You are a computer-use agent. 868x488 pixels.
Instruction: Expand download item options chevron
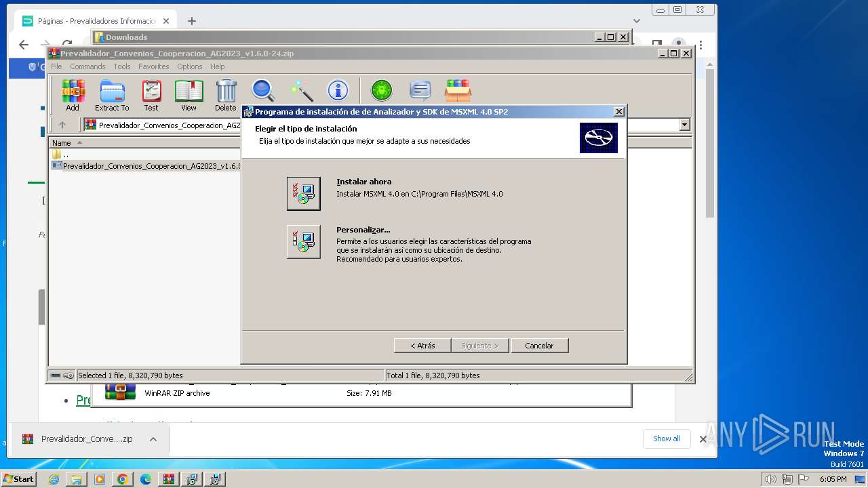click(x=153, y=439)
